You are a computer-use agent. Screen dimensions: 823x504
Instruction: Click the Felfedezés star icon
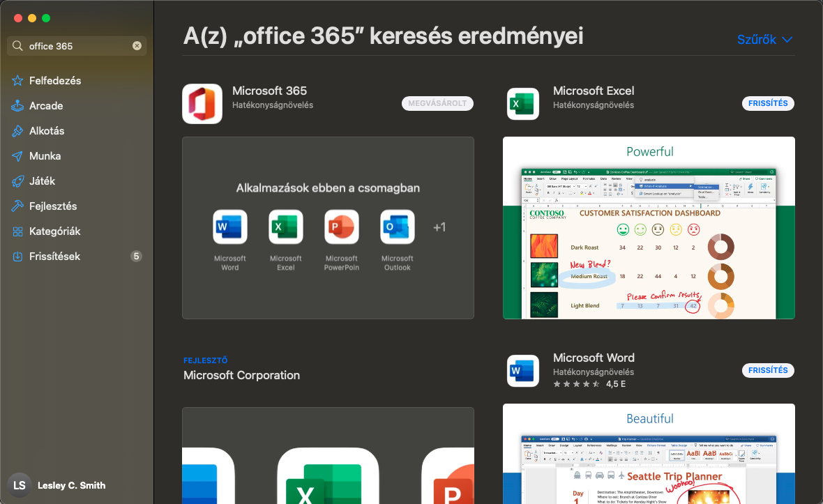coord(17,81)
